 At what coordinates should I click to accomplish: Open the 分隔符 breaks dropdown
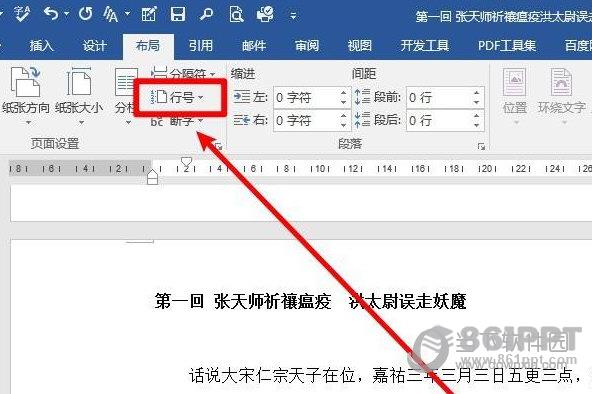pos(183,73)
